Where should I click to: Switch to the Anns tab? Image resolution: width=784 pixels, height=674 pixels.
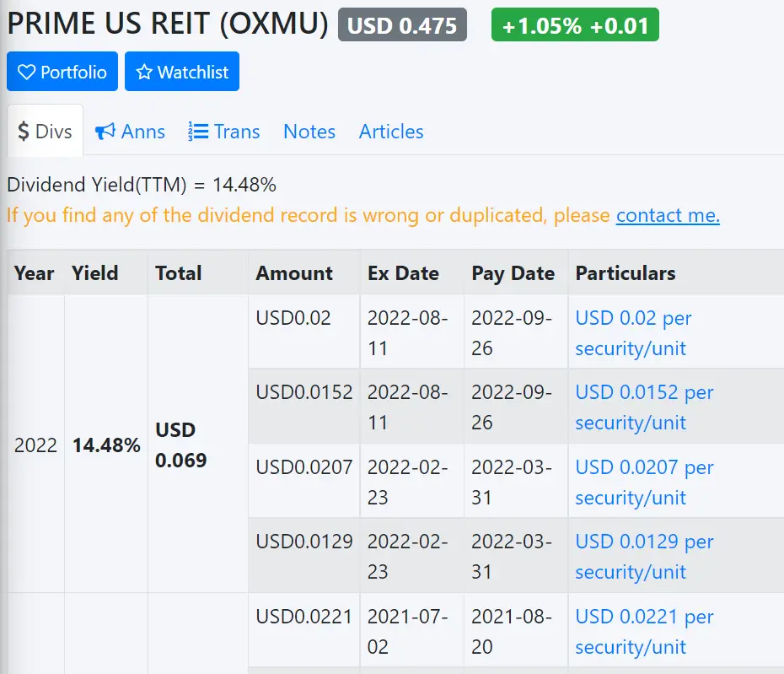(x=130, y=132)
